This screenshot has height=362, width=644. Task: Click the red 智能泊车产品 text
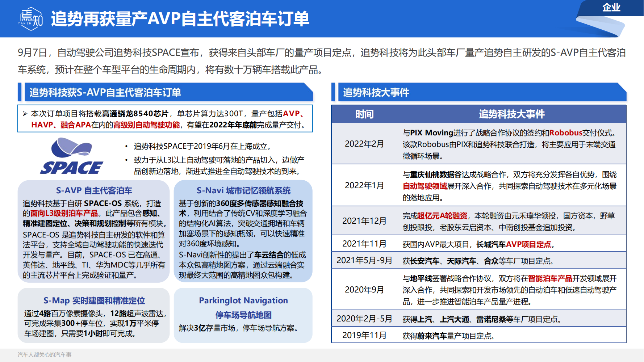[550, 278]
